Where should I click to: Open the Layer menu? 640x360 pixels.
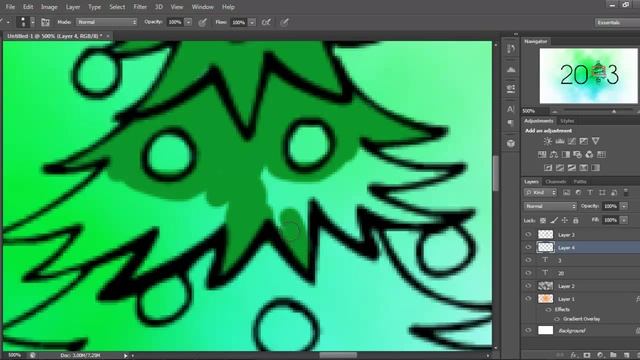click(x=73, y=7)
